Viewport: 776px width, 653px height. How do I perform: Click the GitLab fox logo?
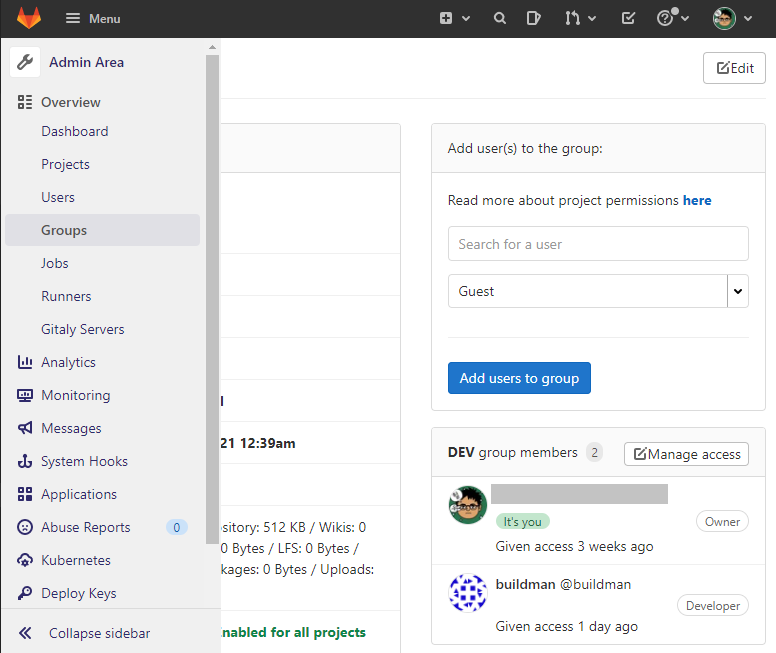[x=29, y=18]
